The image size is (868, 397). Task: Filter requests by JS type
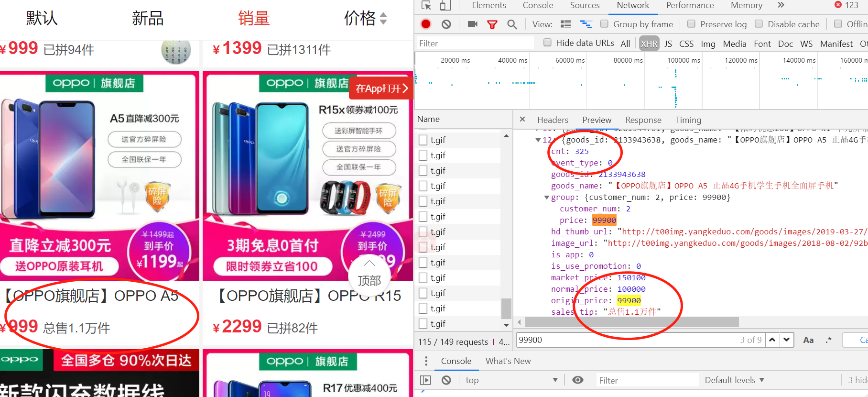(668, 44)
